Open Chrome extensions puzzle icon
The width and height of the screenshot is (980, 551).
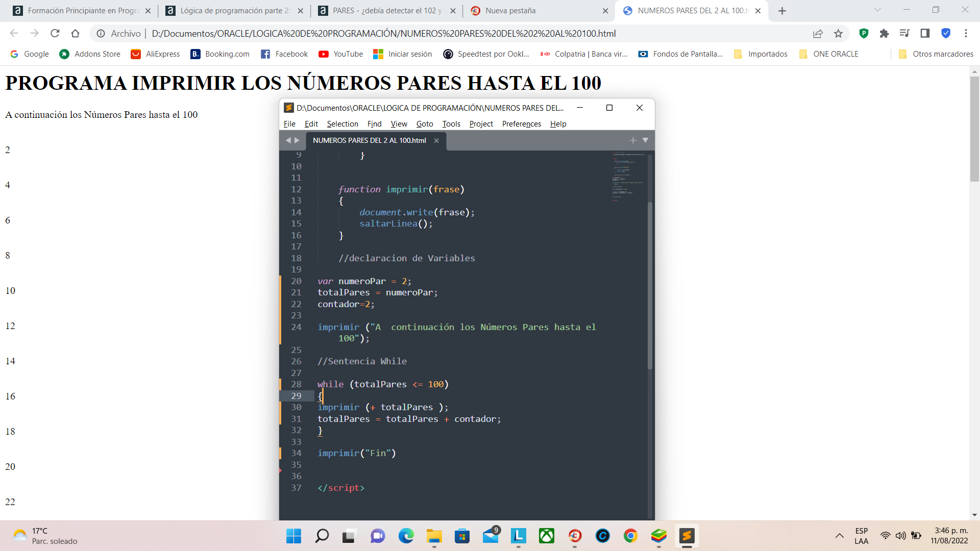pos(884,33)
